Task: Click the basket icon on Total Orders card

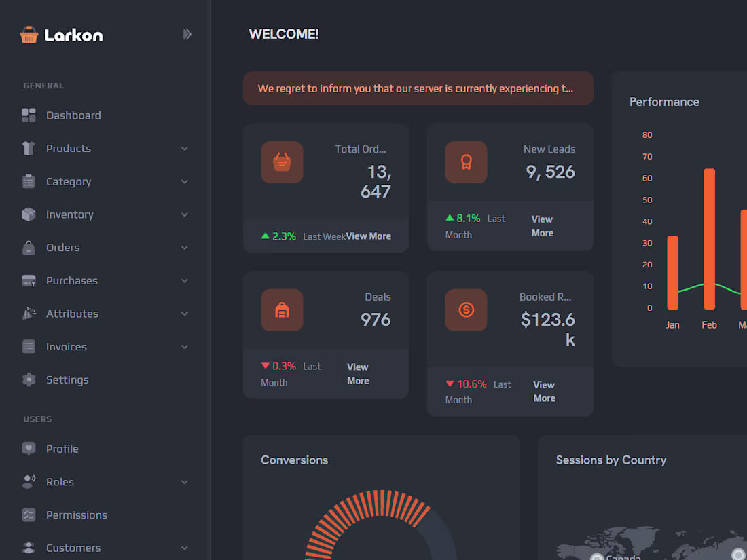Action: click(282, 162)
